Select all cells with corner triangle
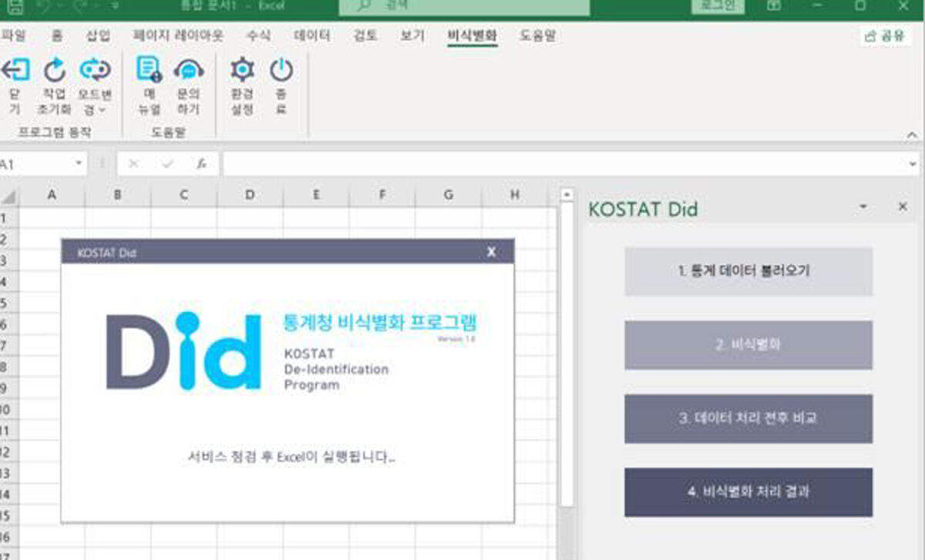Viewport: 925px width, 560px height. pyautogui.click(x=9, y=196)
